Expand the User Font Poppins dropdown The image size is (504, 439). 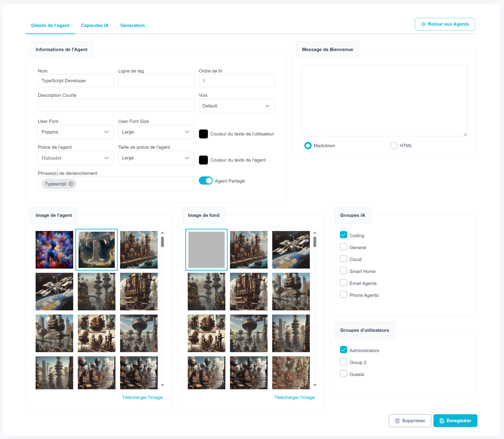pos(76,132)
